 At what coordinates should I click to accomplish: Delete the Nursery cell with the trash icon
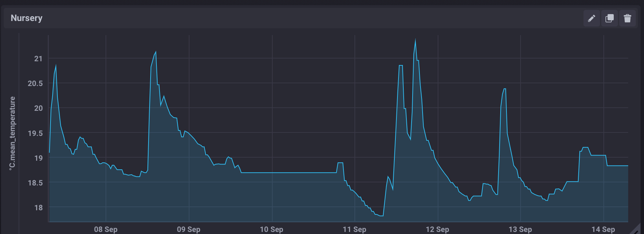pos(627,18)
